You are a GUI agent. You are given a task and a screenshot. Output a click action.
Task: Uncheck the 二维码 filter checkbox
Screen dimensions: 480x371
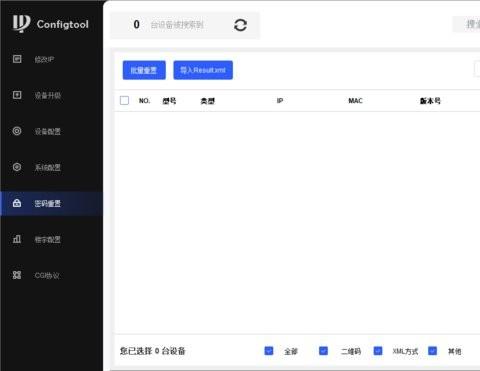pyautogui.click(x=323, y=351)
